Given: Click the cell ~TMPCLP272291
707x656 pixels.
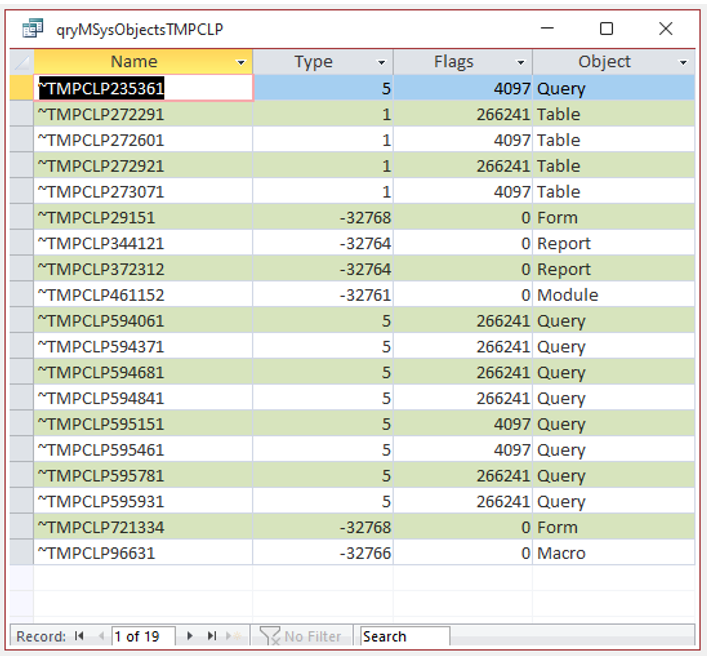Looking at the screenshot, I should point(143,114).
